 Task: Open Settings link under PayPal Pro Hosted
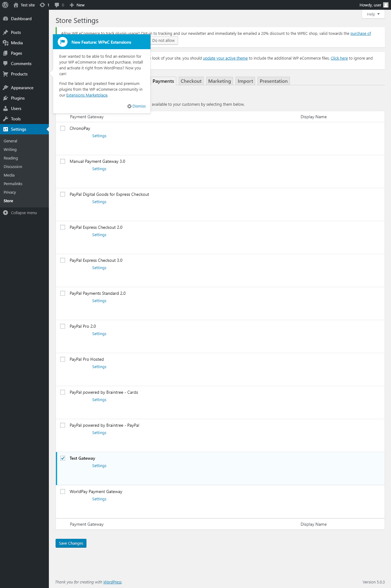(x=99, y=367)
